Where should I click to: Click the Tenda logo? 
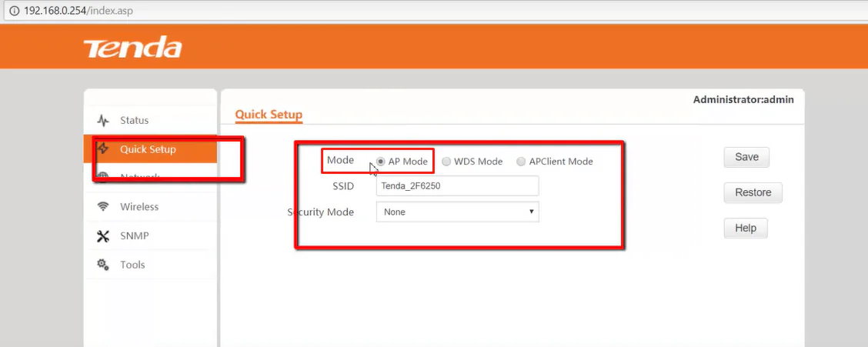[x=132, y=48]
